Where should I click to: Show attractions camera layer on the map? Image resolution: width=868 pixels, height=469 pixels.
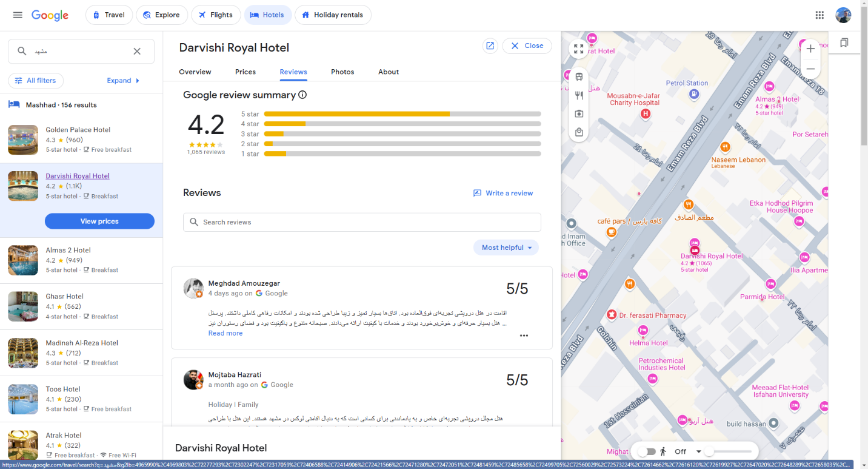click(579, 113)
